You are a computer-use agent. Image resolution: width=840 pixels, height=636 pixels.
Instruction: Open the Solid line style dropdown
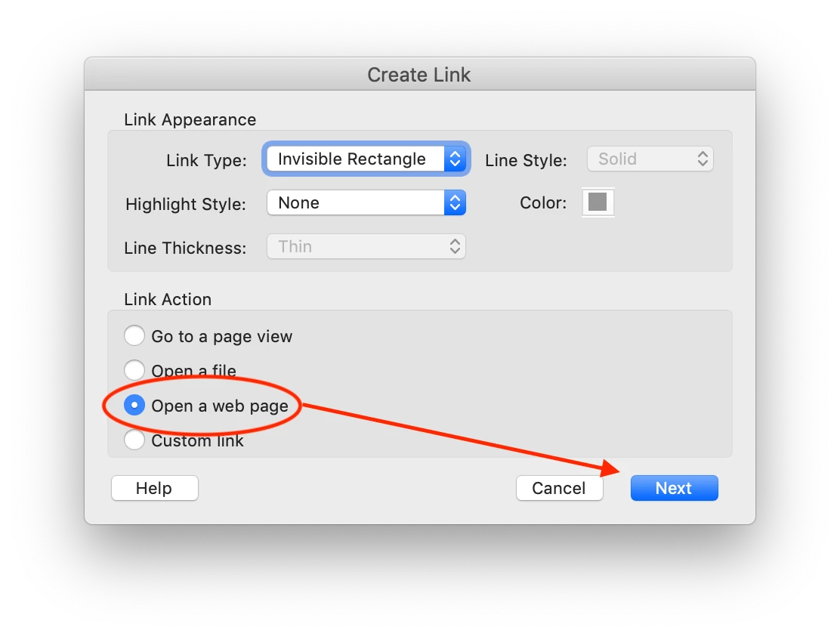pos(650,159)
